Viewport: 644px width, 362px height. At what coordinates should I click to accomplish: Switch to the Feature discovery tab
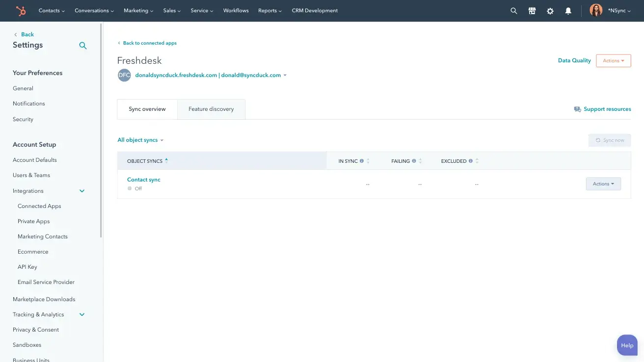pos(211,109)
